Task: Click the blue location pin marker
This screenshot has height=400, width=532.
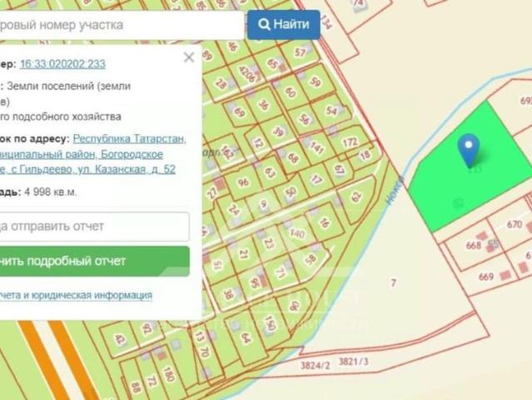Action: pyautogui.click(x=469, y=148)
